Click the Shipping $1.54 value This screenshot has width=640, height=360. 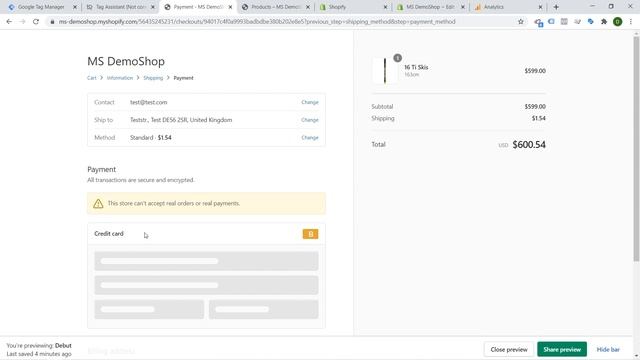[x=539, y=118]
